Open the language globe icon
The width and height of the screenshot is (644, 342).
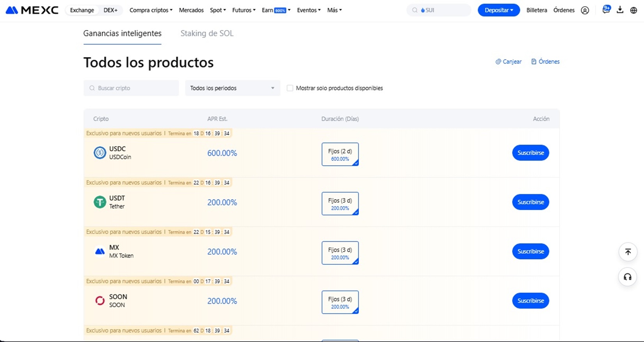tap(633, 10)
